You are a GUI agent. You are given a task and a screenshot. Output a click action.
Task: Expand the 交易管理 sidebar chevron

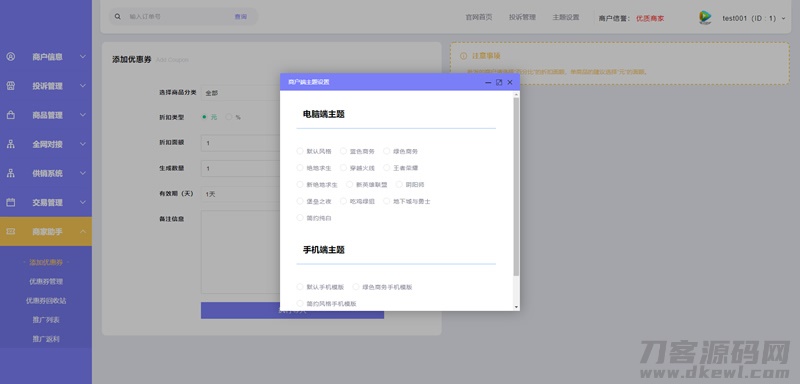(83, 202)
